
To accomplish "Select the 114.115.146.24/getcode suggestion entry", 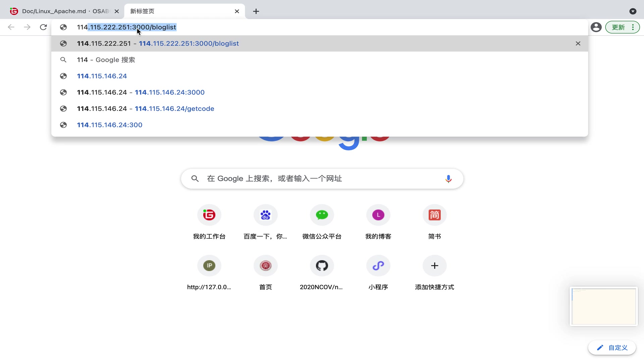I will point(174,109).
